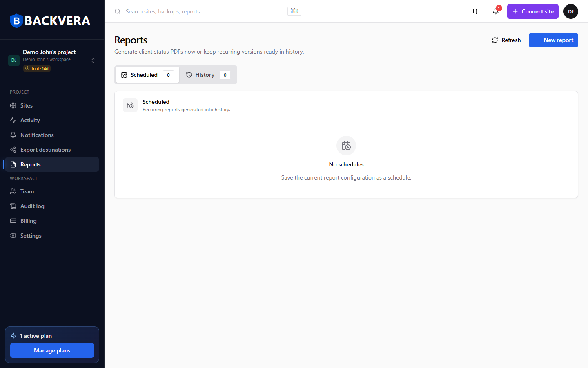This screenshot has width=588, height=368.
Task: Click the ⌘K shortcut hint
Action: click(x=294, y=11)
